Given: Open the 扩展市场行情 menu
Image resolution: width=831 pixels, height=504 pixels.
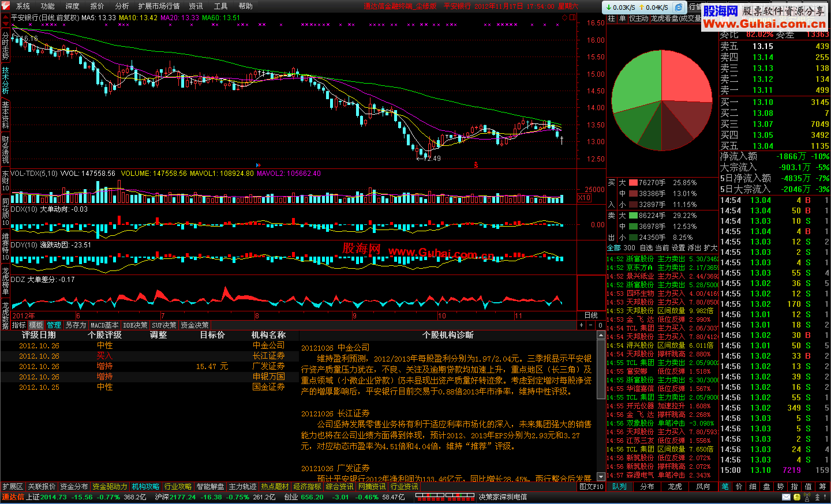Looking at the screenshot, I should pos(159,6).
